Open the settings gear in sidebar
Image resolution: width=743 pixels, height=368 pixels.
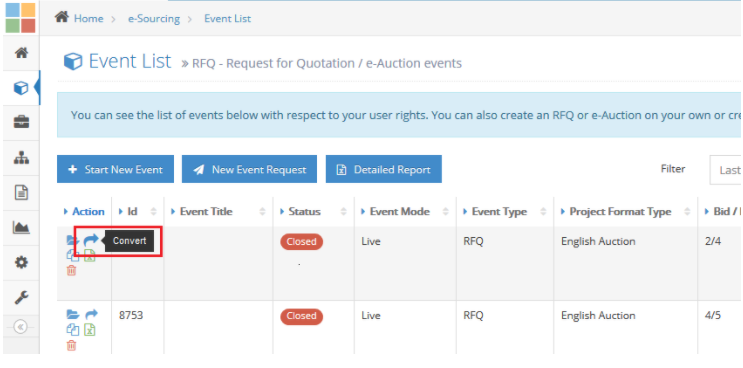pos(21,263)
